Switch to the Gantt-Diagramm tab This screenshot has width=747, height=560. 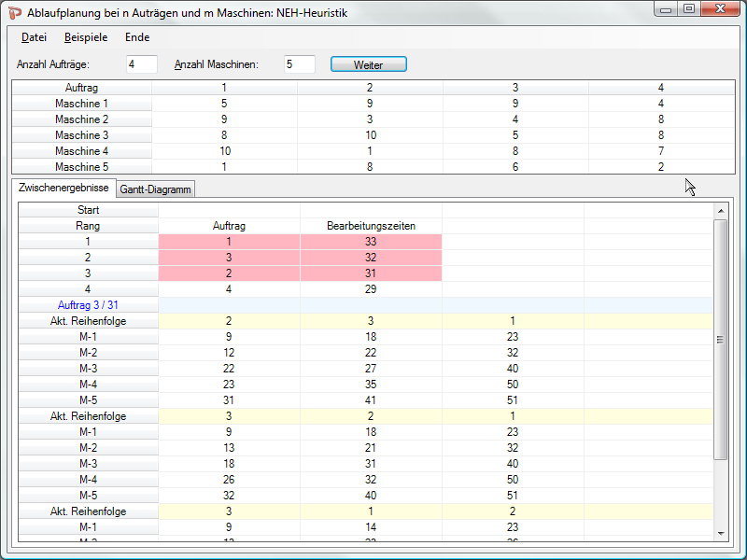click(155, 189)
